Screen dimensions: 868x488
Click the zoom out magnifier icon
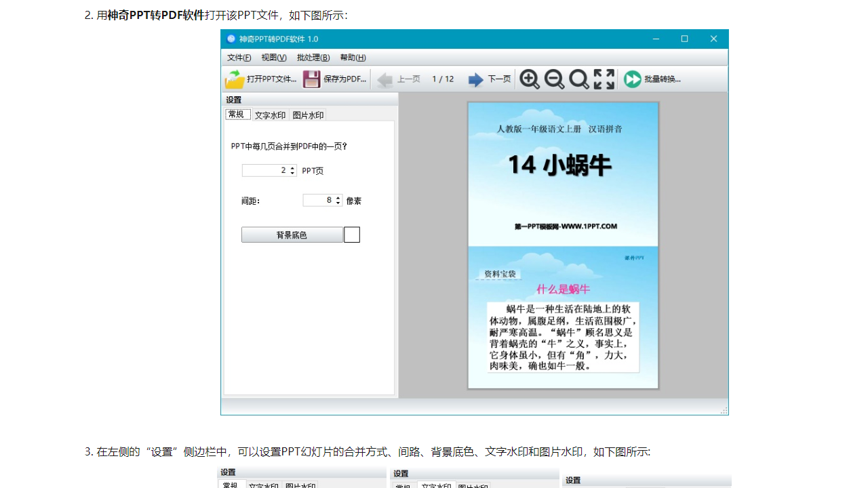(x=554, y=79)
